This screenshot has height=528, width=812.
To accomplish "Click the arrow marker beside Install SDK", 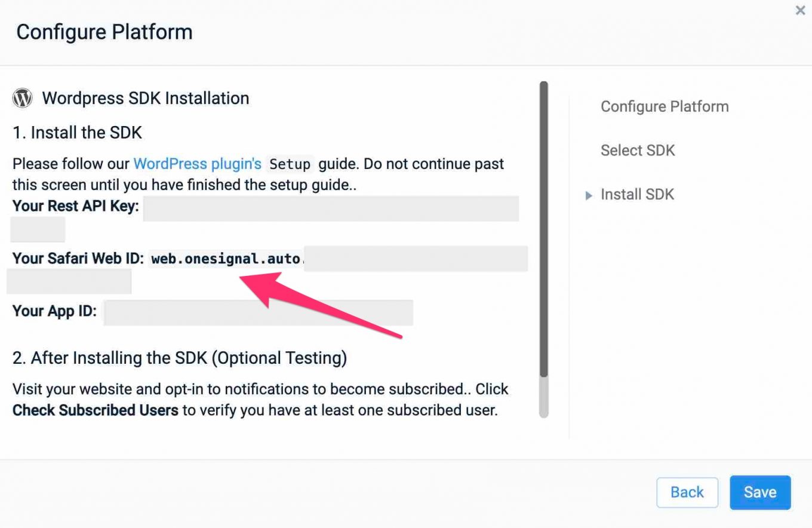I will click(589, 195).
